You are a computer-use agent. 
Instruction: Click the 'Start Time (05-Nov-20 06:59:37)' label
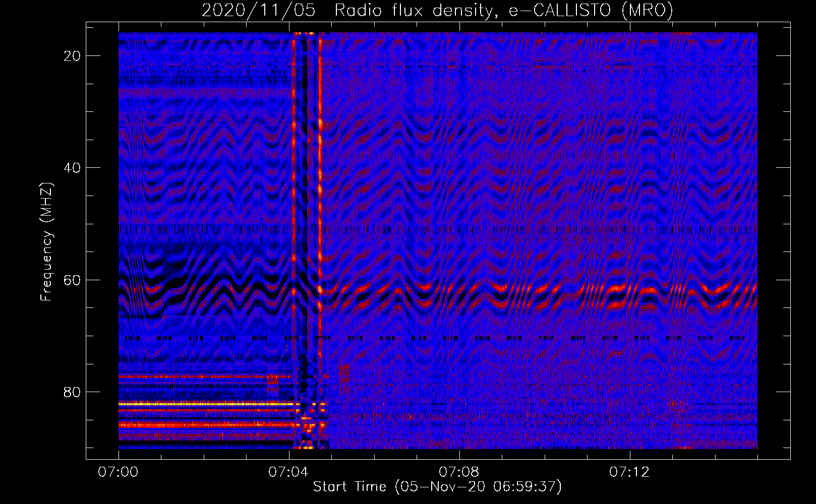point(437,487)
